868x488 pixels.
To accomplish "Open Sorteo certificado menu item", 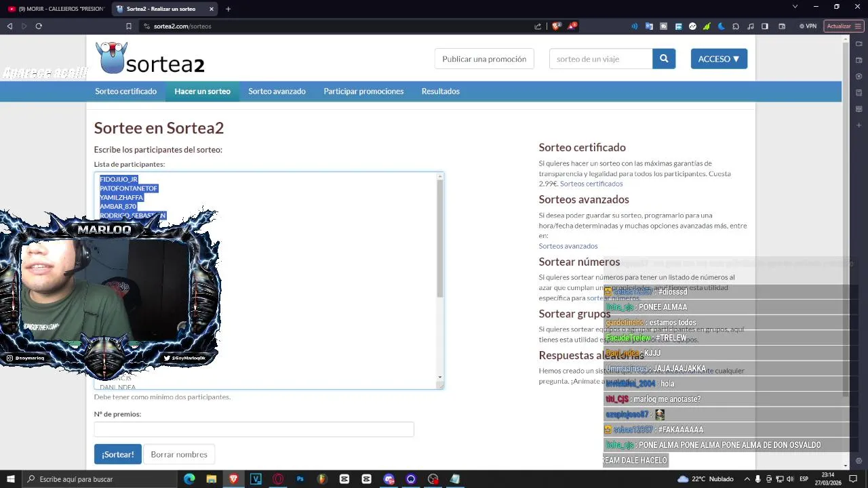I will point(125,91).
